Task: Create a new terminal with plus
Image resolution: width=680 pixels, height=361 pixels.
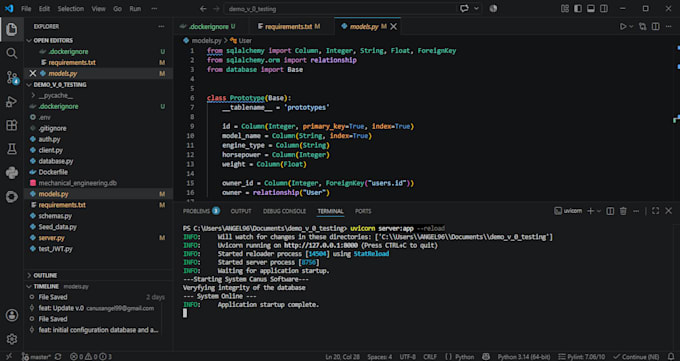Action: [x=590, y=211]
